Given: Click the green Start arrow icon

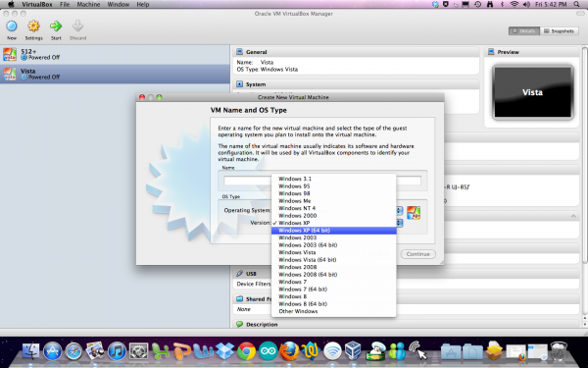Looking at the screenshot, I should pyautogui.click(x=56, y=26).
